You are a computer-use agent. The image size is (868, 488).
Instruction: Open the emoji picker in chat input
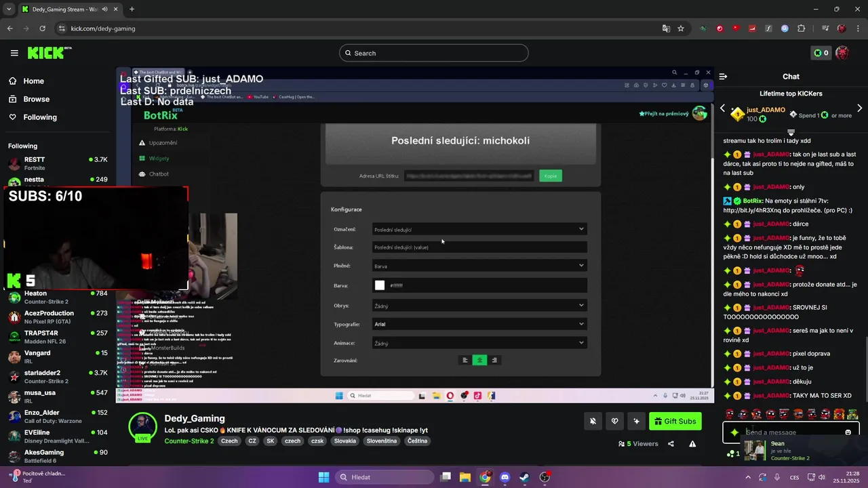(x=848, y=432)
